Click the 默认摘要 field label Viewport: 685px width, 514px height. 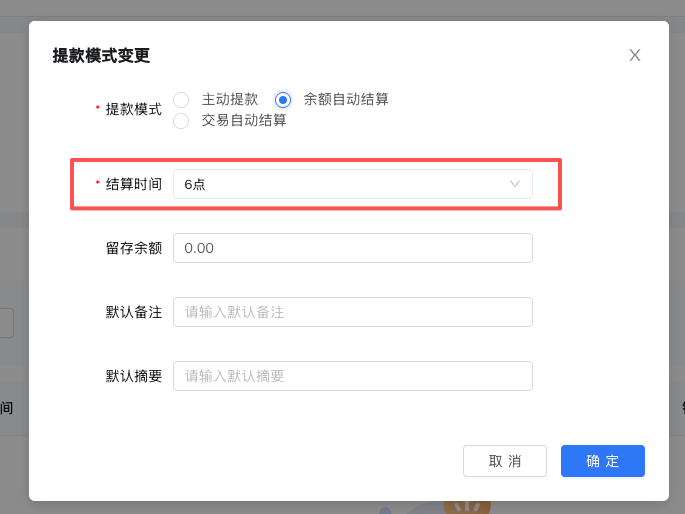[133, 376]
